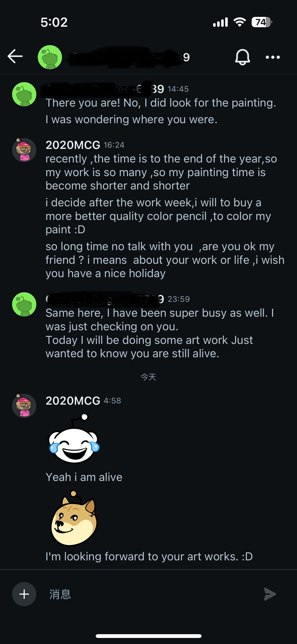Tap green avatar beside 14:45 message

pyautogui.click(x=24, y=94)
